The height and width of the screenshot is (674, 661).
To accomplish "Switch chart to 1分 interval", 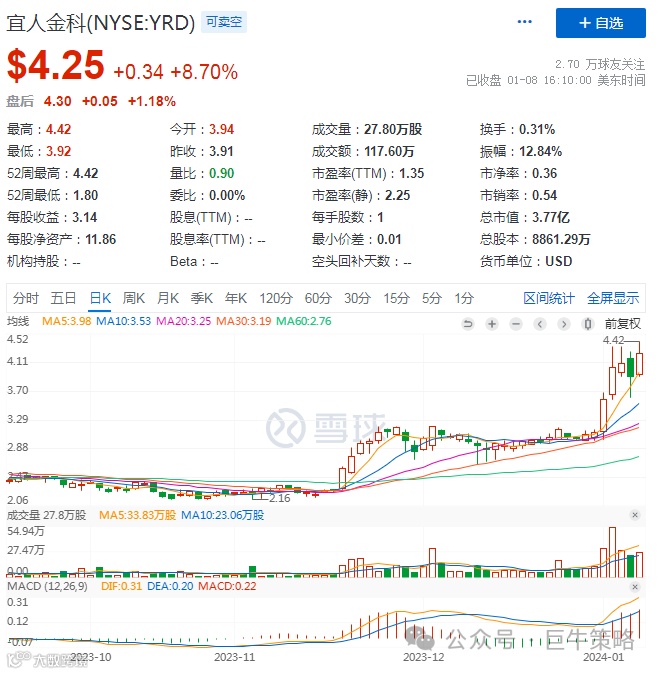I will point(464,298).
